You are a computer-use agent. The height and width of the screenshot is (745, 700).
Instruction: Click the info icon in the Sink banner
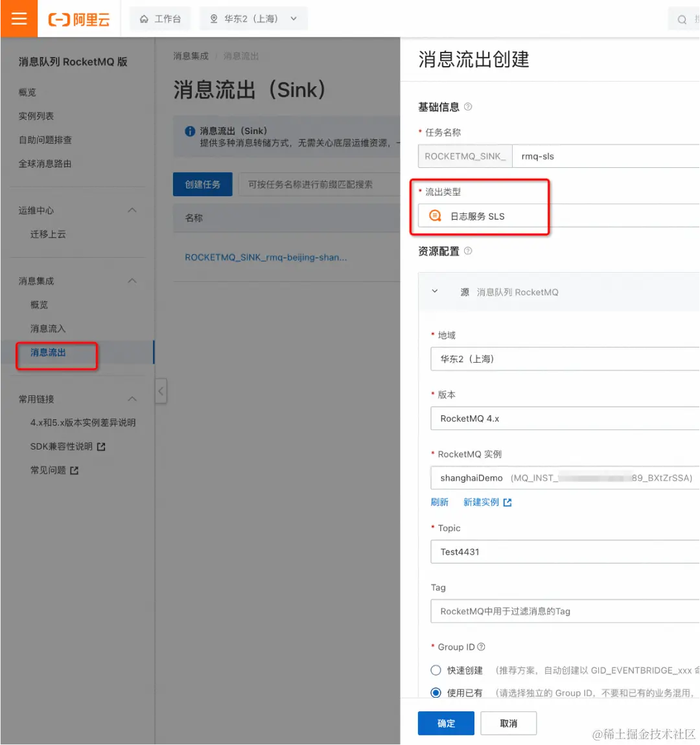click(189, 131)
